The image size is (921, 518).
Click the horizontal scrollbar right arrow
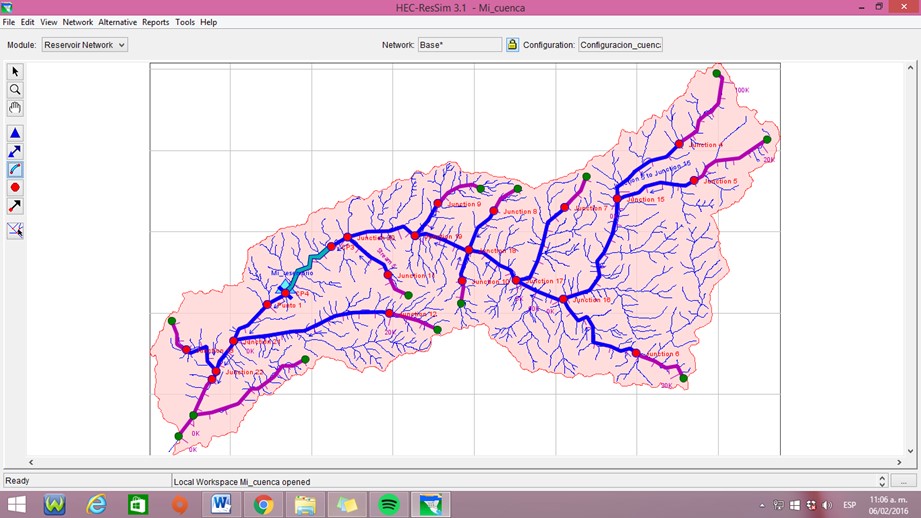tap(899, 462)
